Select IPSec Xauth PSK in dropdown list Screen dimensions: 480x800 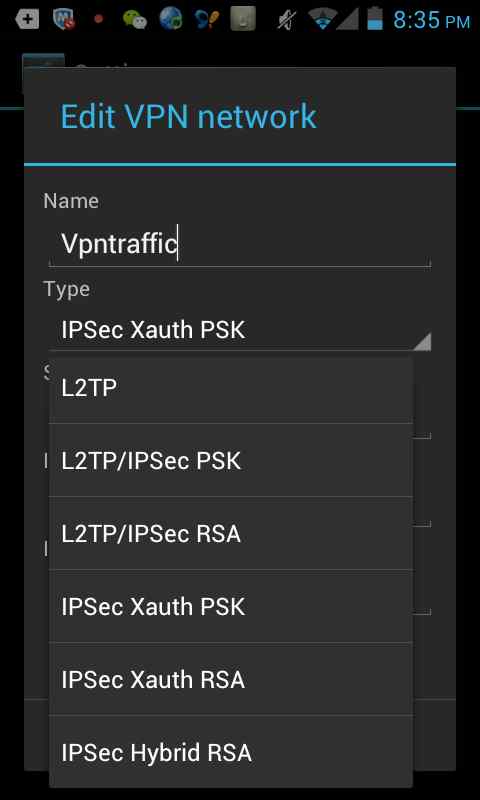231,606
